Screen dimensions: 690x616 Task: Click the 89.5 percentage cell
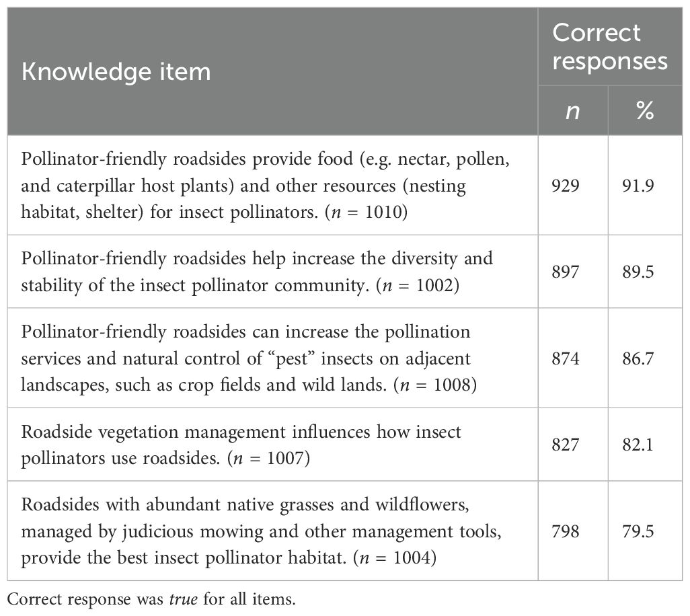(x=644, y=271)
